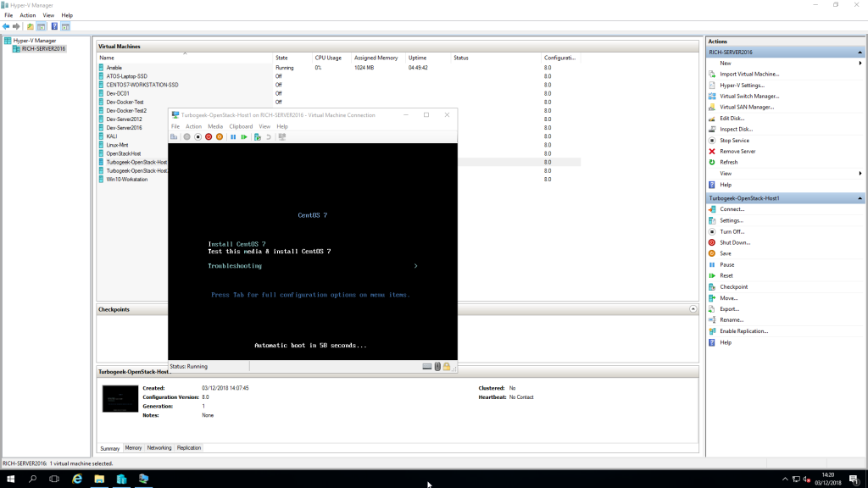Click taskbar Search icon
Image resolution: width=868 pixels, height=488 pixels.
pos(33,480)
